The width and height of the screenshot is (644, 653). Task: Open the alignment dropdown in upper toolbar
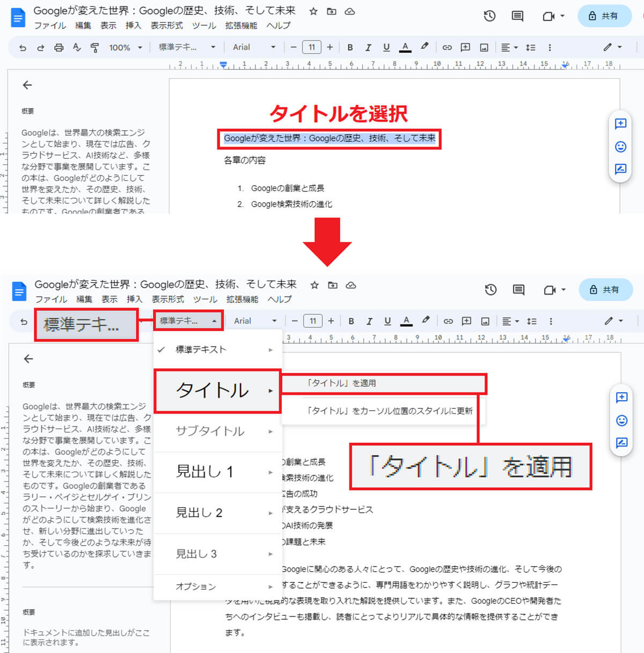click(x=509, y=47)
